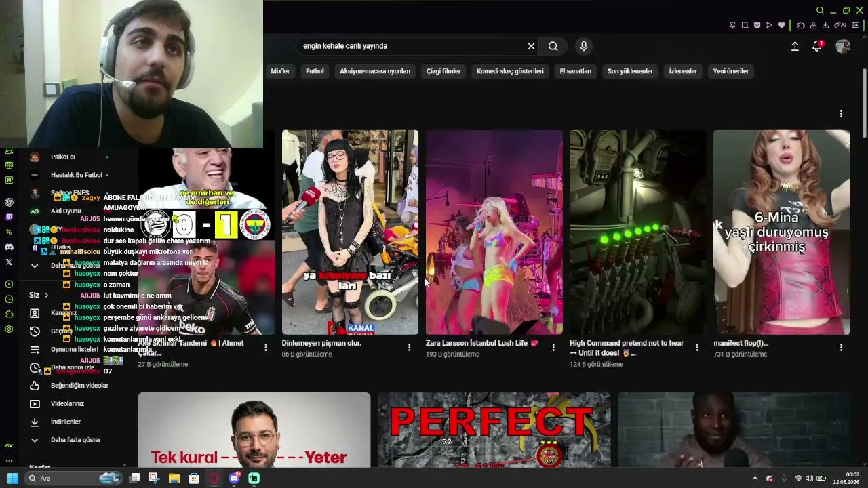The image size is (868, 488).
Task: Open the Opera GX tab search icon
Action: (x=820, y=10)
